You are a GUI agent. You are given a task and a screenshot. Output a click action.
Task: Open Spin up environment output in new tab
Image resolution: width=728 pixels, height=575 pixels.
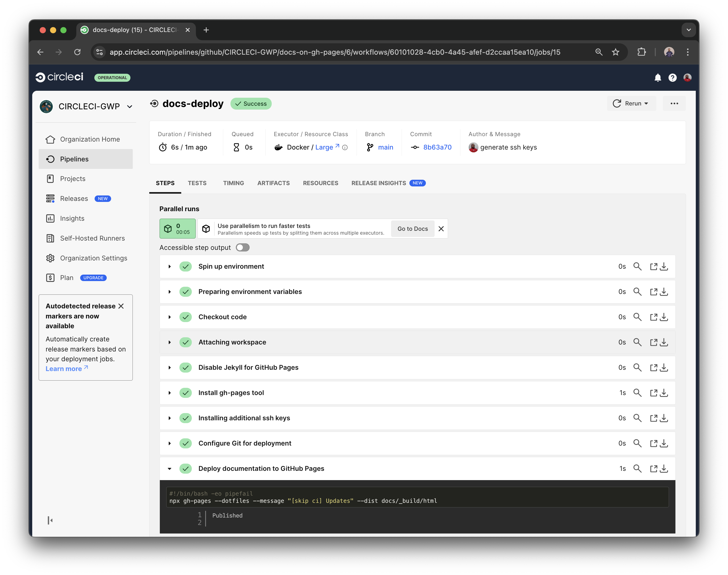tap(653, 266)
